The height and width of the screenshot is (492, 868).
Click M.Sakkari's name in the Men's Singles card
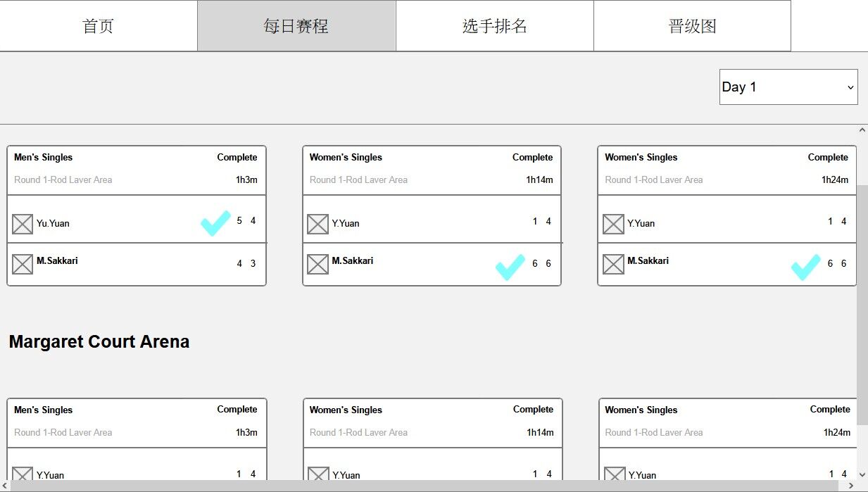pos(57,261)
